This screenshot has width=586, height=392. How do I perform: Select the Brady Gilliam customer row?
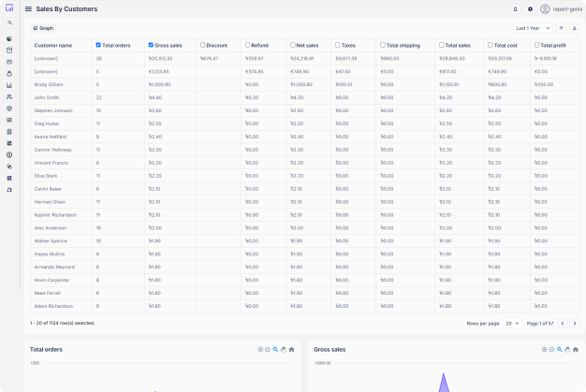pyautogui.click(x=304, y=85)
